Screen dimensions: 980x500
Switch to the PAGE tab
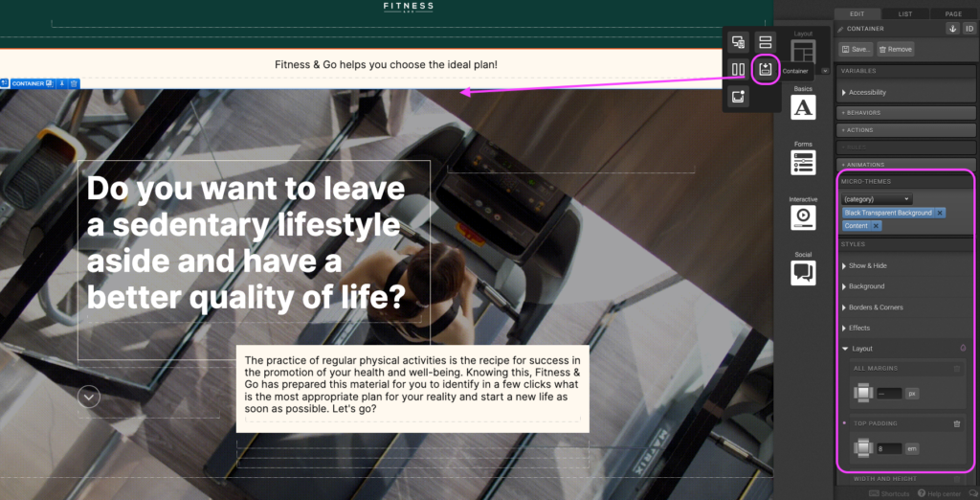[x=953, y=13]
